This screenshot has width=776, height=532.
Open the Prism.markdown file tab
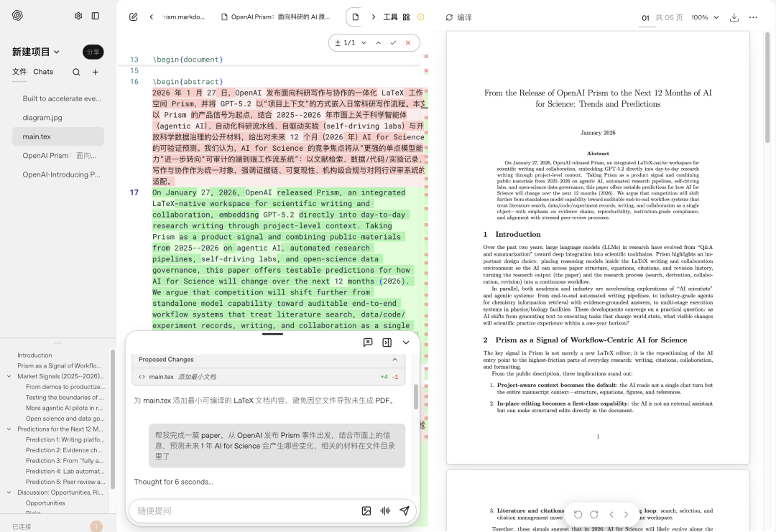184,17
